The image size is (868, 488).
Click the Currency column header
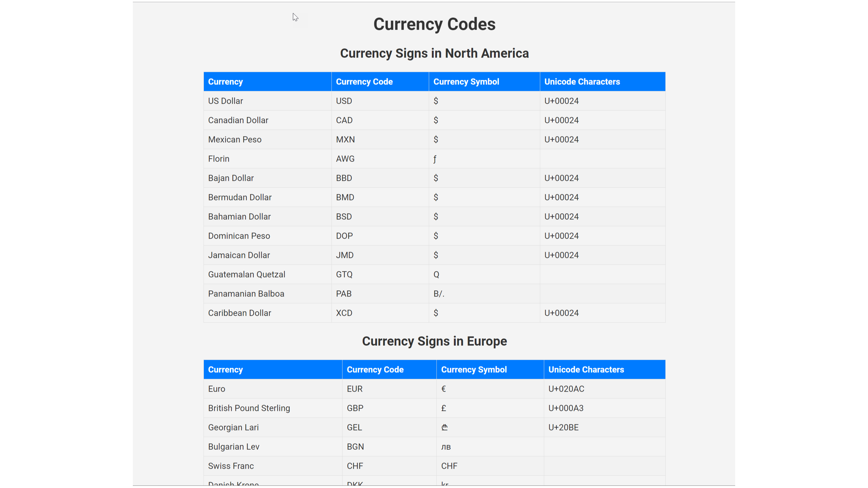point(225,81)
